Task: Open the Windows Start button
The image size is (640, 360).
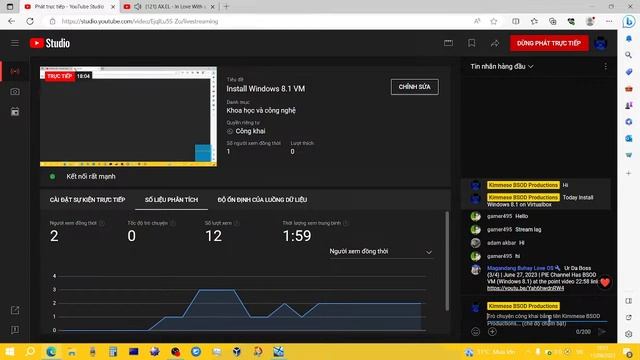Action: tap(9, 351)
